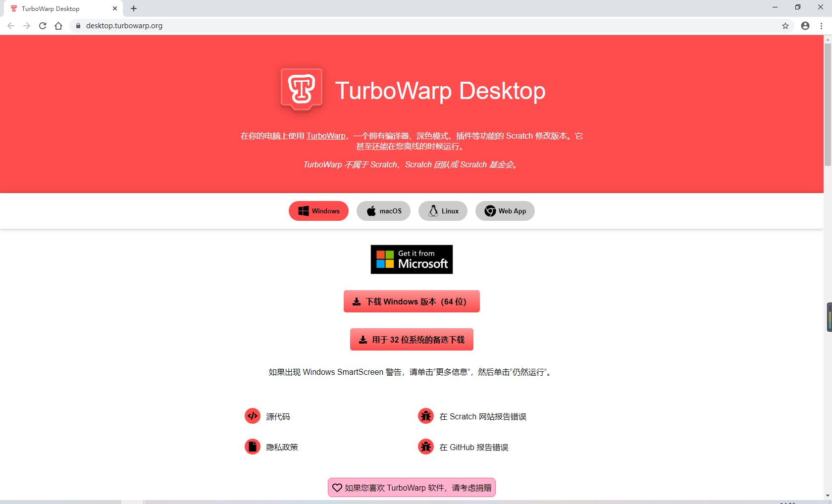Screen dimensions: 832x504
Task: Open 在 Scratch 网站报告错误 link
Action: tap(483, 417)
